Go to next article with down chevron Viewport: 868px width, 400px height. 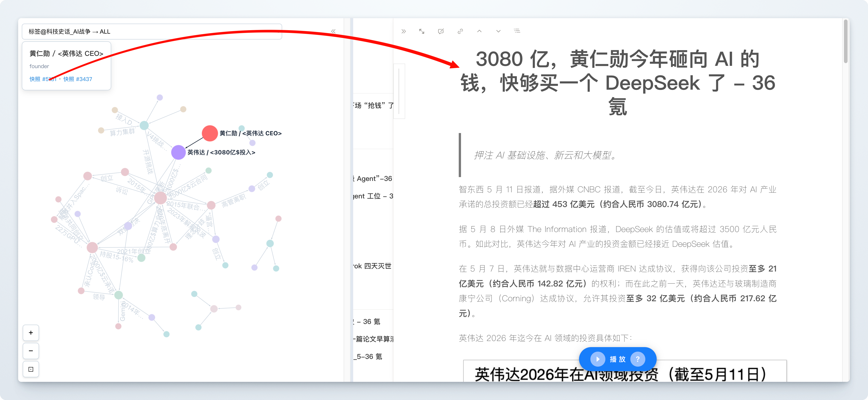[498, 31]
